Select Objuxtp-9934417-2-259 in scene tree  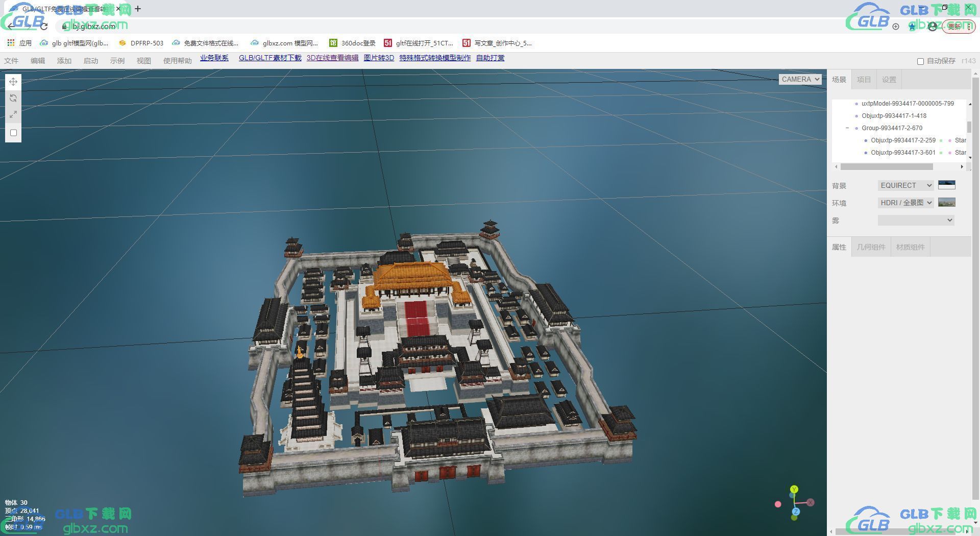pos(903,140)
